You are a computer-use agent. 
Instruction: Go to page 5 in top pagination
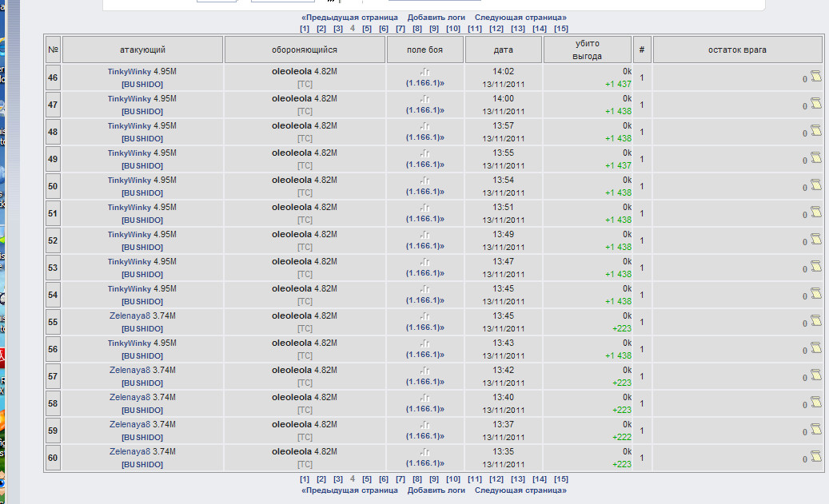pos(367,29)
